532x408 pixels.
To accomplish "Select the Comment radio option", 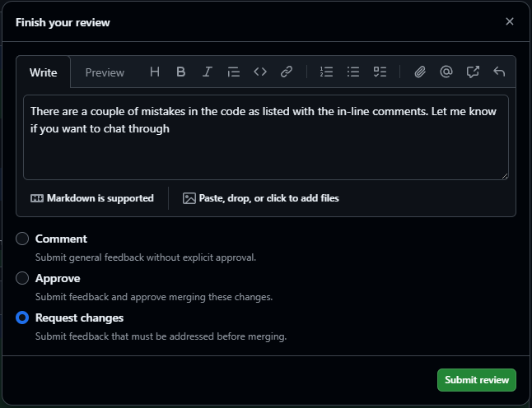I will click(22, 239).
